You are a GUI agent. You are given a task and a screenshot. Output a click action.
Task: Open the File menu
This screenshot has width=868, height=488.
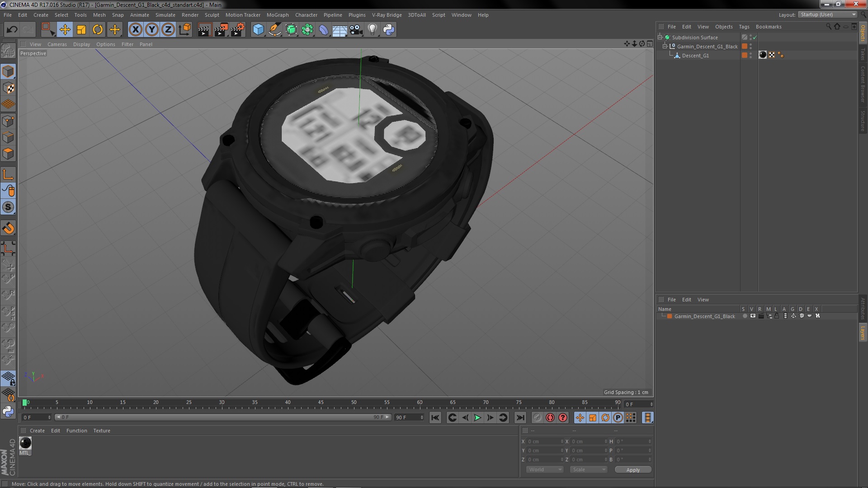click(8, 15)
